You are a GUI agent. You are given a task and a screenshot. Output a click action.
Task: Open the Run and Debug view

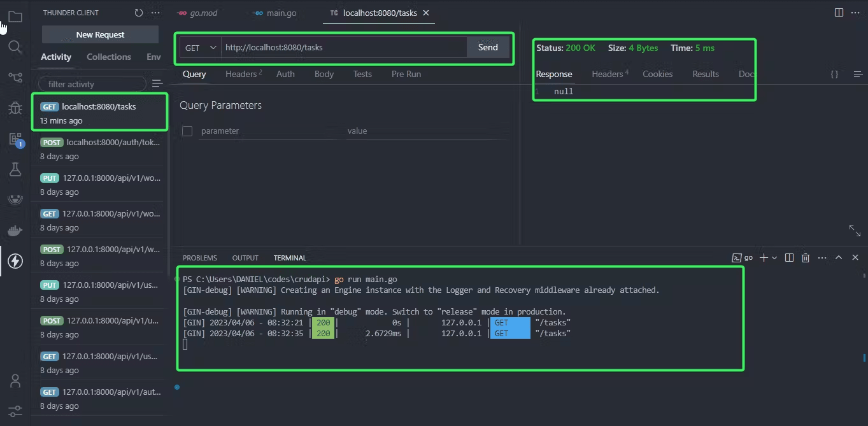15,108
